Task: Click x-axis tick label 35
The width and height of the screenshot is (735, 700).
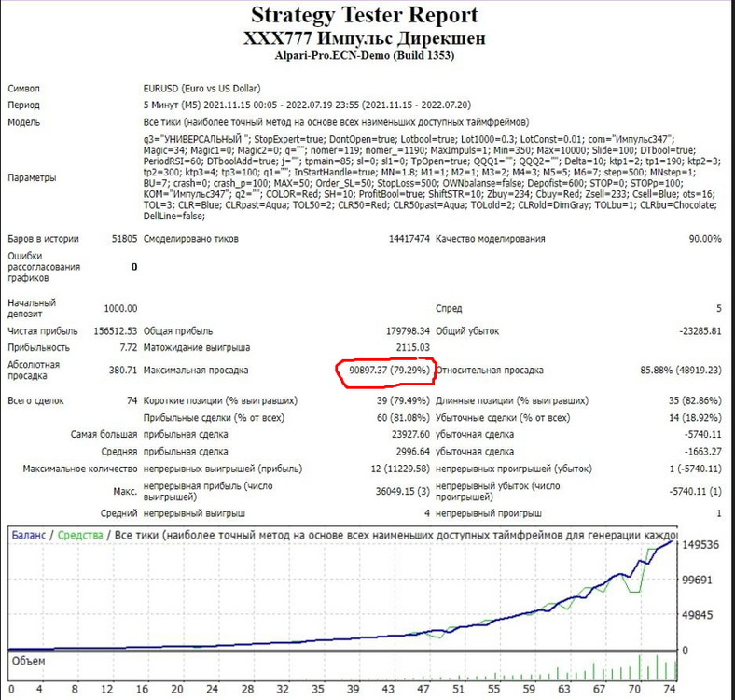Action: tap(318, 689)
